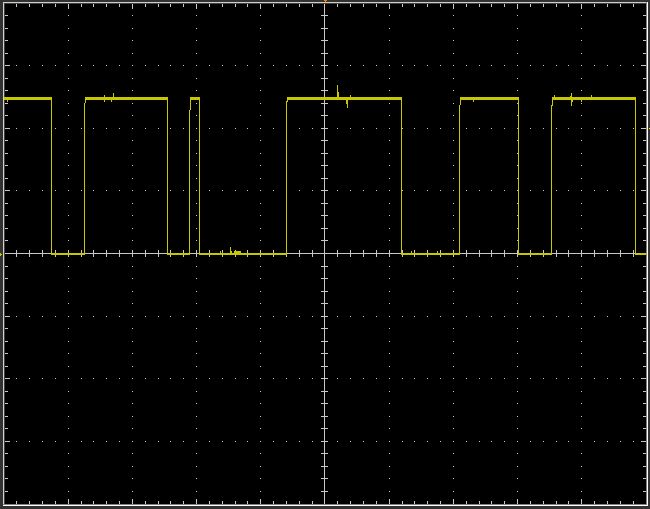The height and width of the screenshot is (509, 650).
Task: Click the final falling edge at the far right
Action: [635, 175]
